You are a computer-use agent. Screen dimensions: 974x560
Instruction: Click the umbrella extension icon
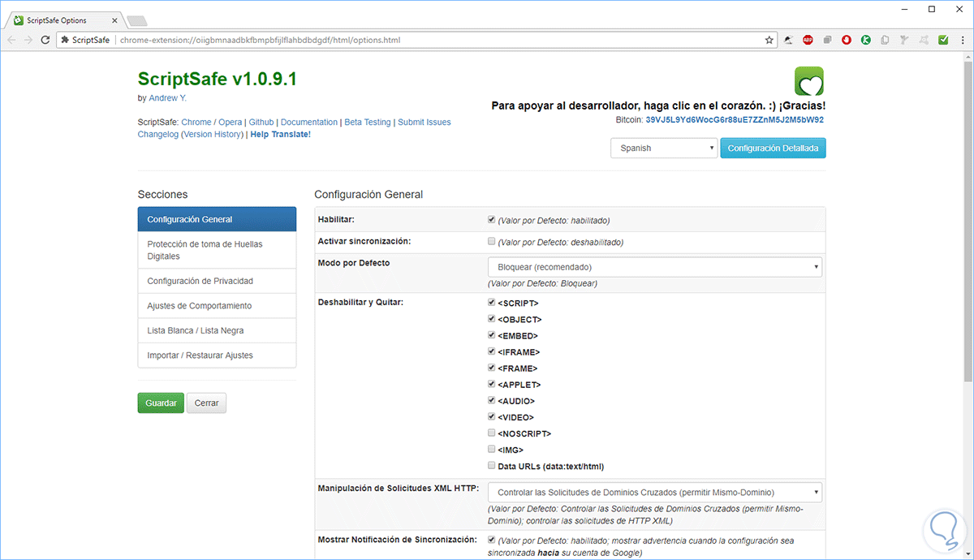(x=789, y=40)
